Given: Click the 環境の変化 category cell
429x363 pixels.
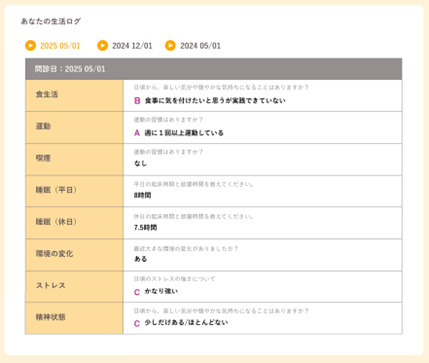Looking at the screenshot, I should (x=74, y=255).
